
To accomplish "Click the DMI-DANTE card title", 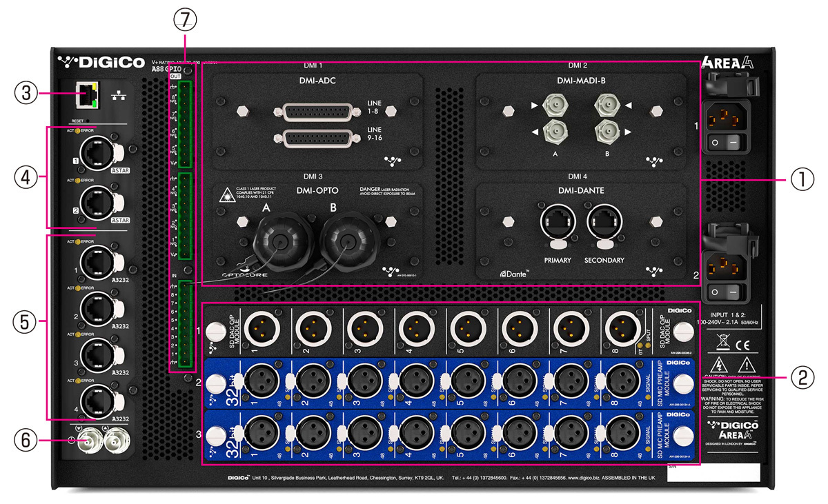I will [580, 190].
